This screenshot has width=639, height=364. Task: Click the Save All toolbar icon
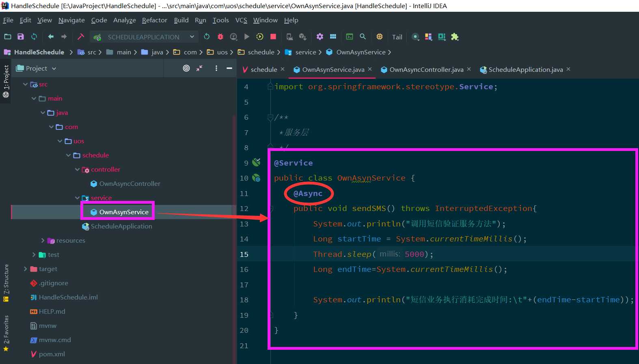(x=21, y=37)
